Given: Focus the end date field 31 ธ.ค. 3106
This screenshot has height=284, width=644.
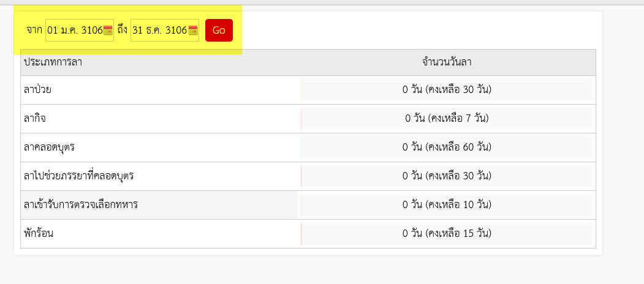Looking at the screenshot, I should 165,31.
